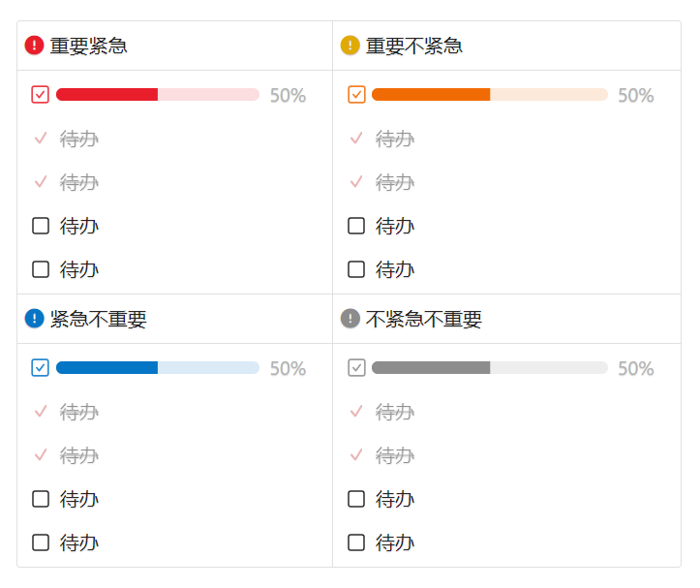Click the red exclamation icon beside 重要紧急

(x=35, y=46)
